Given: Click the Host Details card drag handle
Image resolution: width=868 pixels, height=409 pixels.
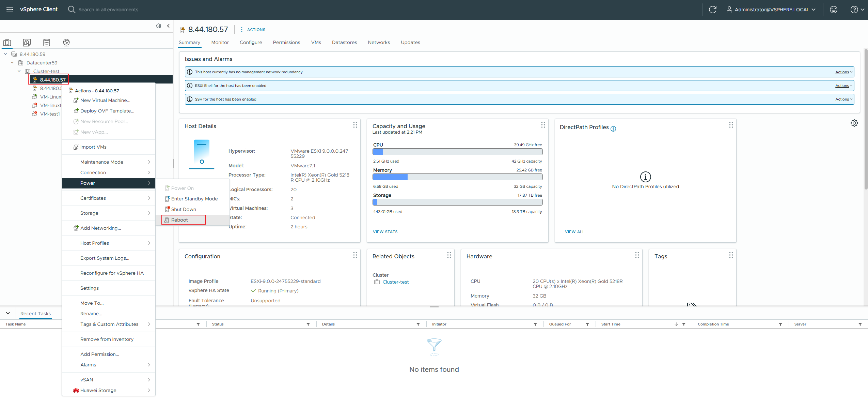Looking at the screenshot, I should pyautogui.click(x=355, y=125).
